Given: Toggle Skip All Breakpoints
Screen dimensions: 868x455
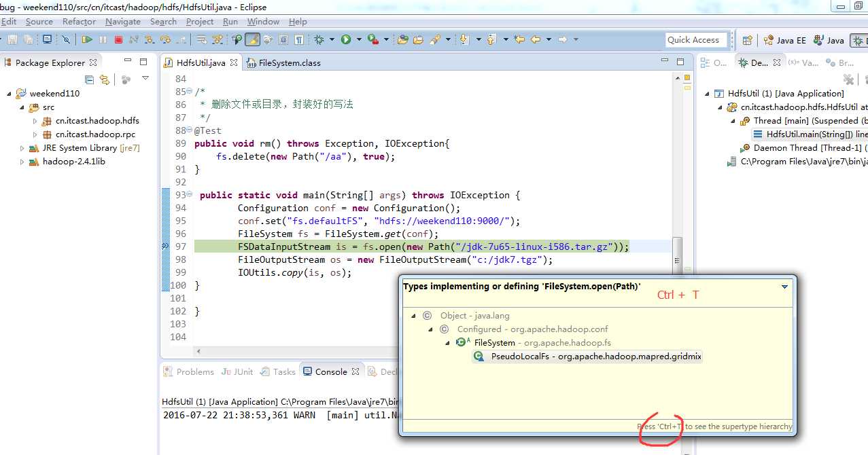Looking at the screenshot, I should (x=66, y=39).
